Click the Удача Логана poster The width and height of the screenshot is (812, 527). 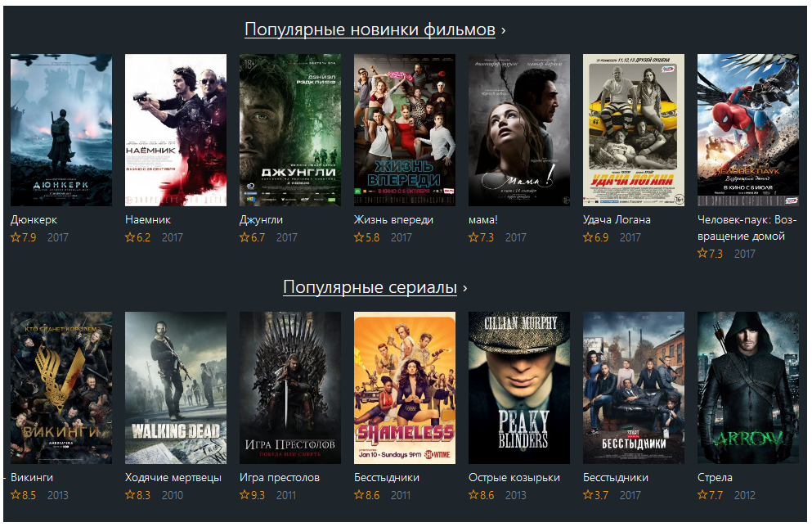tap(634, 130)
